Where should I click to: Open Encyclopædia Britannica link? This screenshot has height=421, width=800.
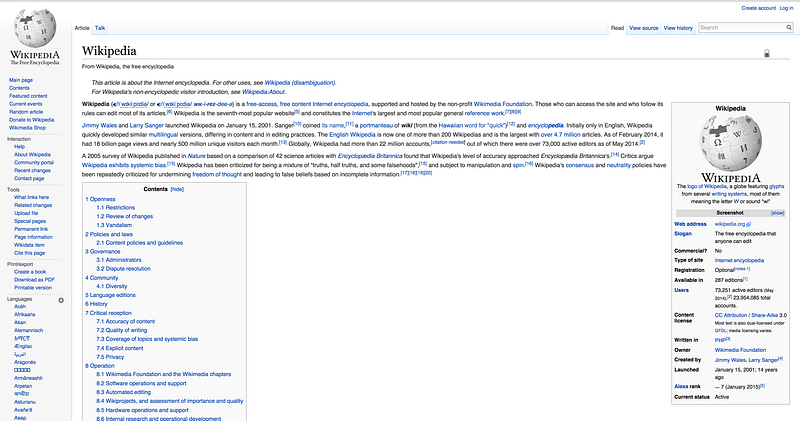point(370,156)
